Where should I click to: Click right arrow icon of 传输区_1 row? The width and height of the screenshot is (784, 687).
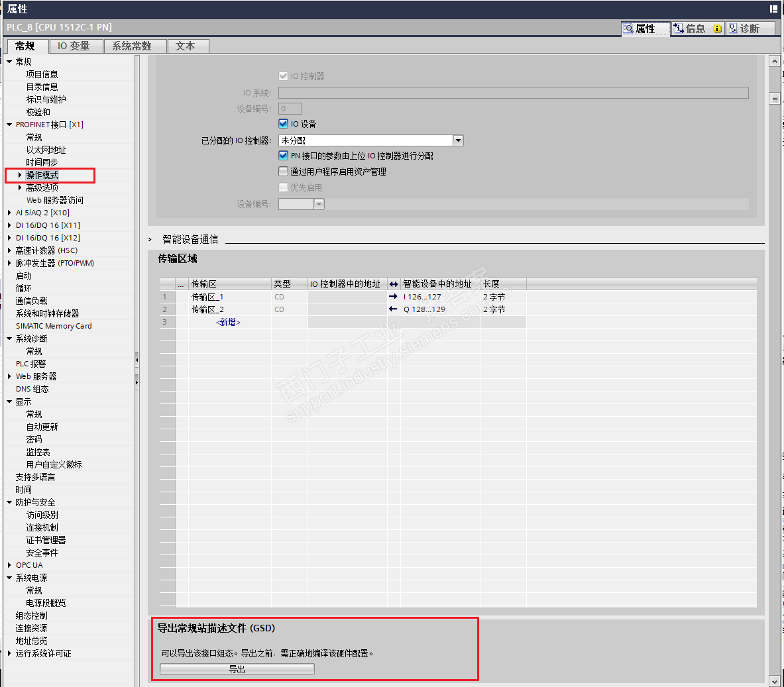coord(393,297)
